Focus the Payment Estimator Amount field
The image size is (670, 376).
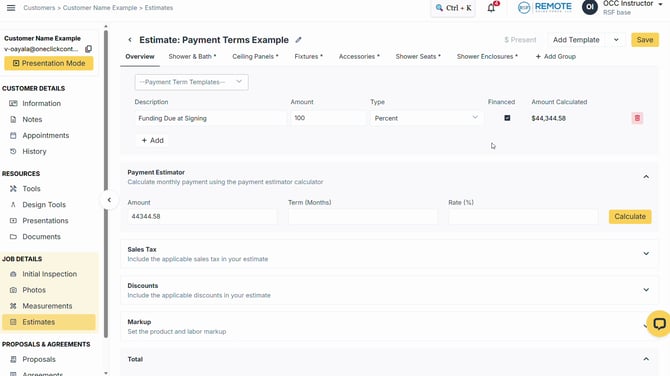point(202,217)
